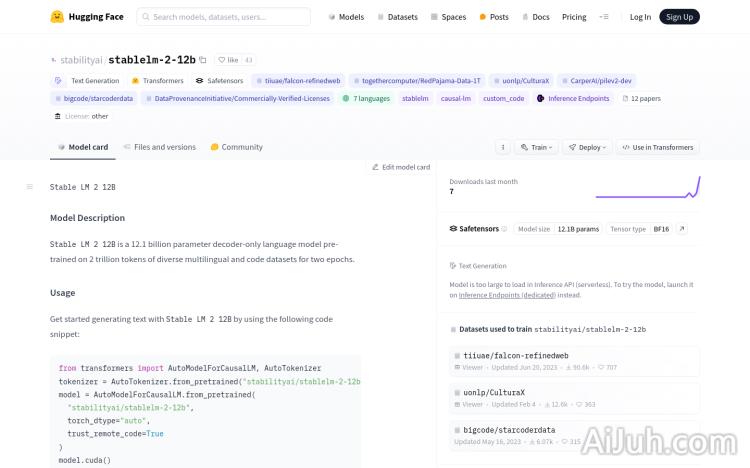Open the table of contents icon
This screenshot has width=750, height=468.
tap(29, 187)
